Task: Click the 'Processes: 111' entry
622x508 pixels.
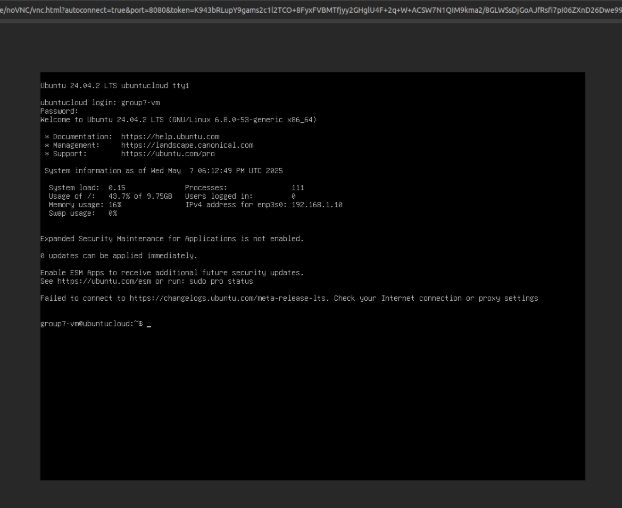Action: [x=244, y=188]
